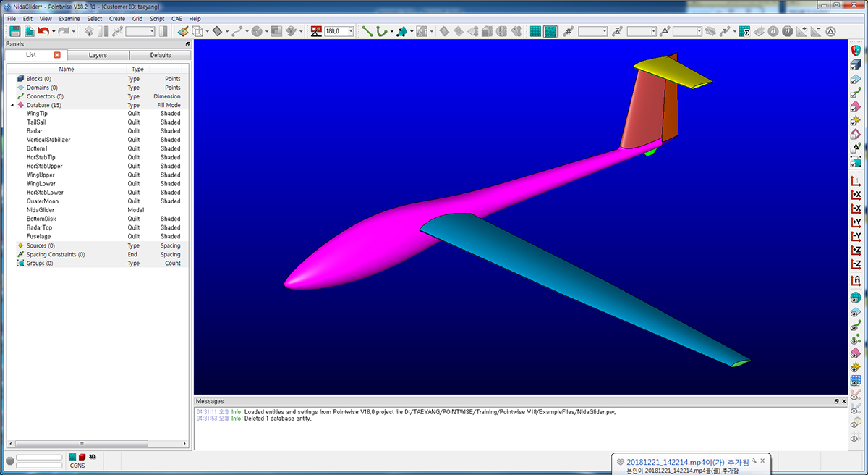Toggle database visibility blue eye icon
The height and width of the screenshot is (475, 868).
(855, 311)
